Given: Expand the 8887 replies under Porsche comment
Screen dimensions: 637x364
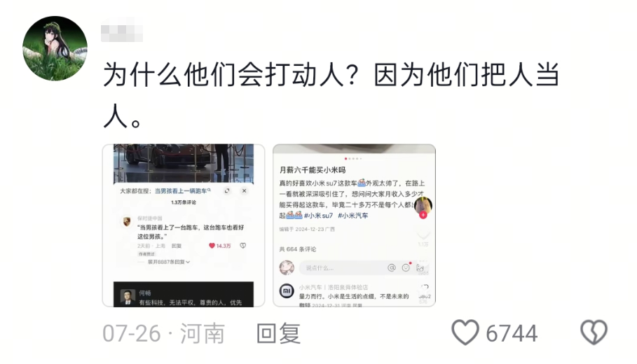Looking at the screenshot, I should click(x=169, y=262).
